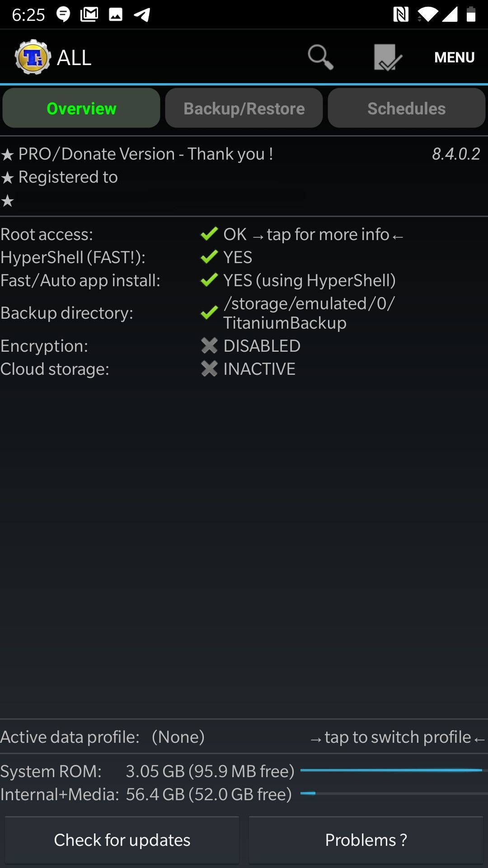Open the search magnifier icon
The width and height of the screenshot is (488, 868).
(x=321, y=57)
